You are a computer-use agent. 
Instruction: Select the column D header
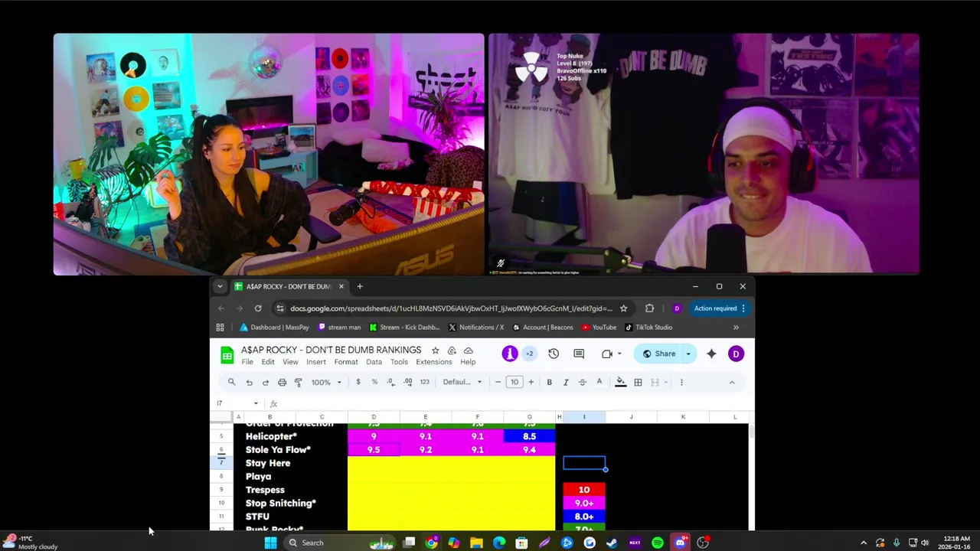click(x=374, y=417)
